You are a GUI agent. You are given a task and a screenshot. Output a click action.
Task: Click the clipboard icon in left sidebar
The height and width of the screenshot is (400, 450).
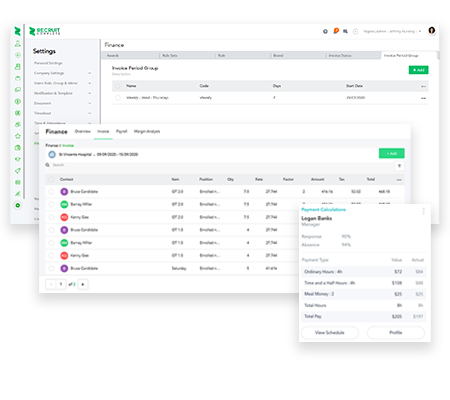[x=18, y=67]
